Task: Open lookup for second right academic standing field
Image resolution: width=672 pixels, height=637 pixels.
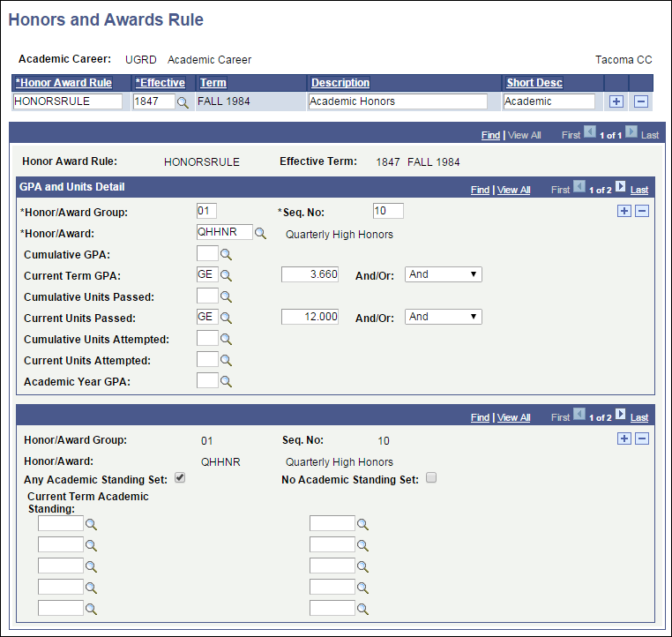Action: tap(362, 545)
